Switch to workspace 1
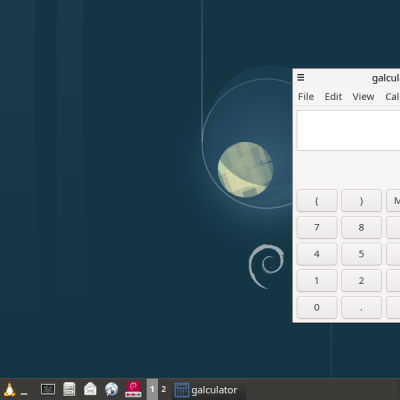The width and height of the screenshot is (400, 400). coord(152,389)
